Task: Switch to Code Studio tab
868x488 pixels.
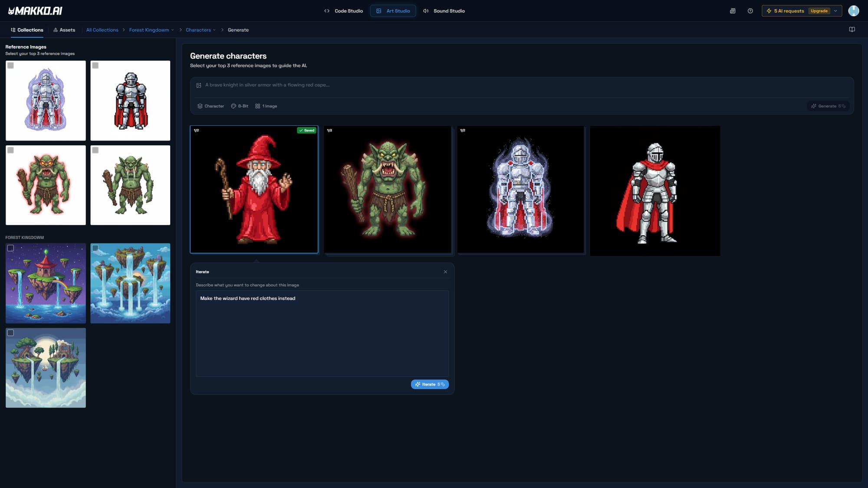Action: point(343,11)
